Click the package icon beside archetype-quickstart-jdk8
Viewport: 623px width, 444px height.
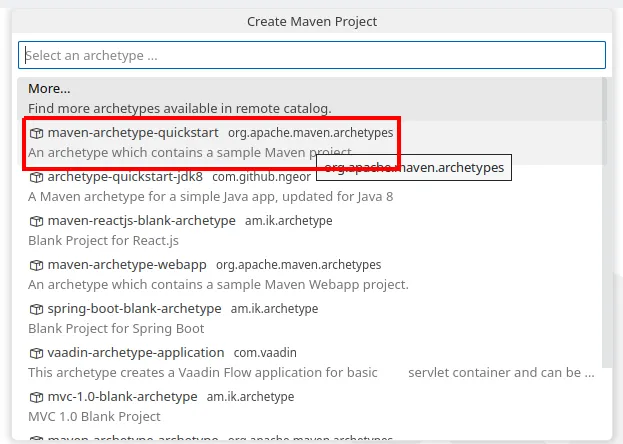coord(36,177)
